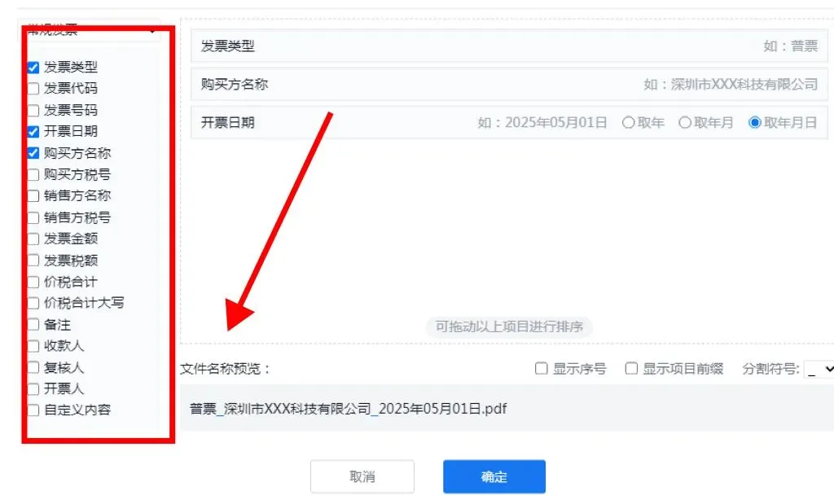
Task: Check the 备注 checkbox
Action: click(33, 324)
